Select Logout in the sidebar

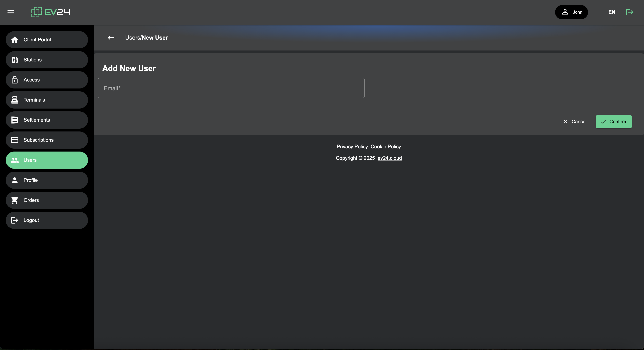click(x=47, y=220)
